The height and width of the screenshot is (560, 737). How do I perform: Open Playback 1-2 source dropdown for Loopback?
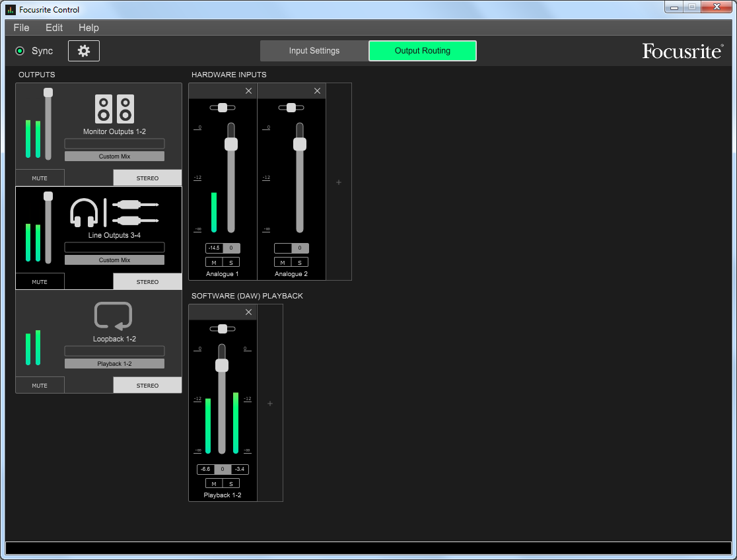point(114,364)
